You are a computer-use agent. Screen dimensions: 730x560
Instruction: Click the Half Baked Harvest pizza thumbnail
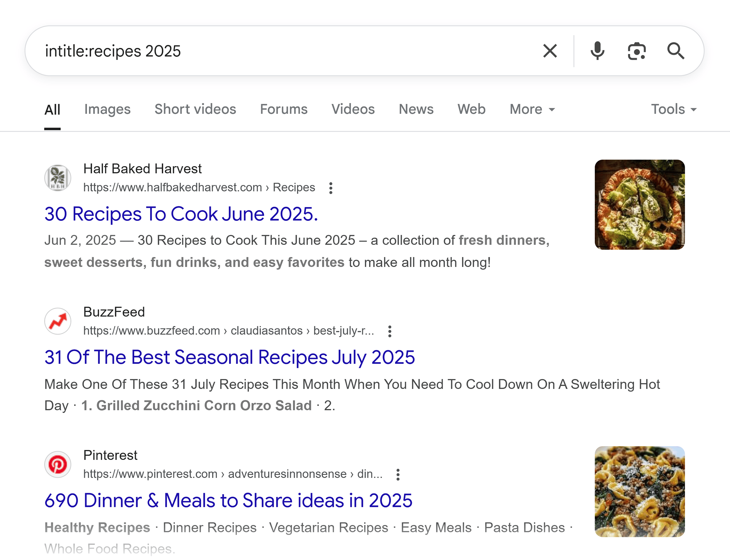point(639,205)
